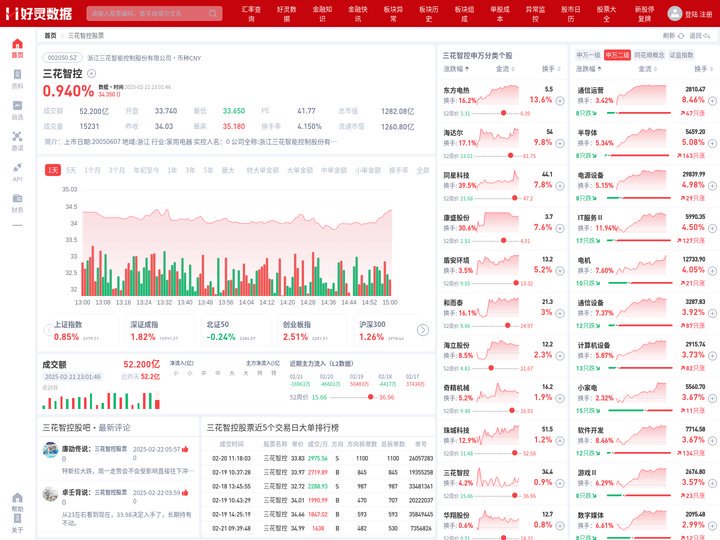Viewport: 720px width, 540px height.
Task: Like the comment by 康劭传说
Action: click(185, 449)
